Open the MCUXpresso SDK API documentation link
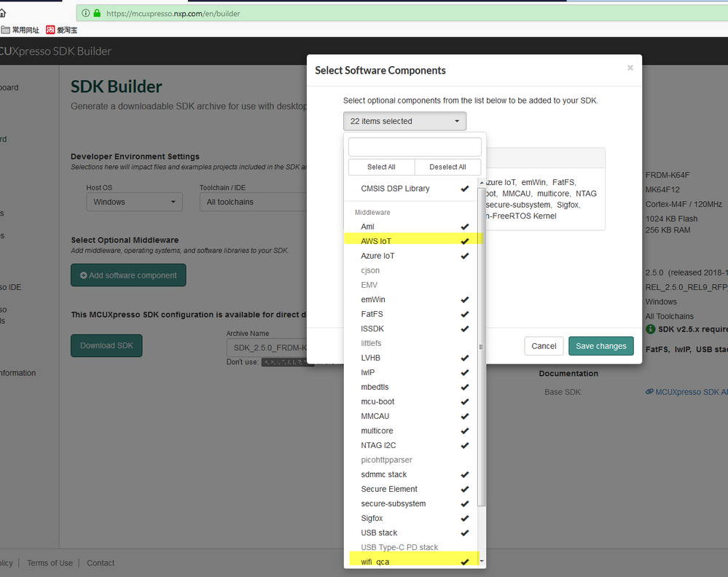This screenshot has width=728, height=577. [x=686, y=392]
